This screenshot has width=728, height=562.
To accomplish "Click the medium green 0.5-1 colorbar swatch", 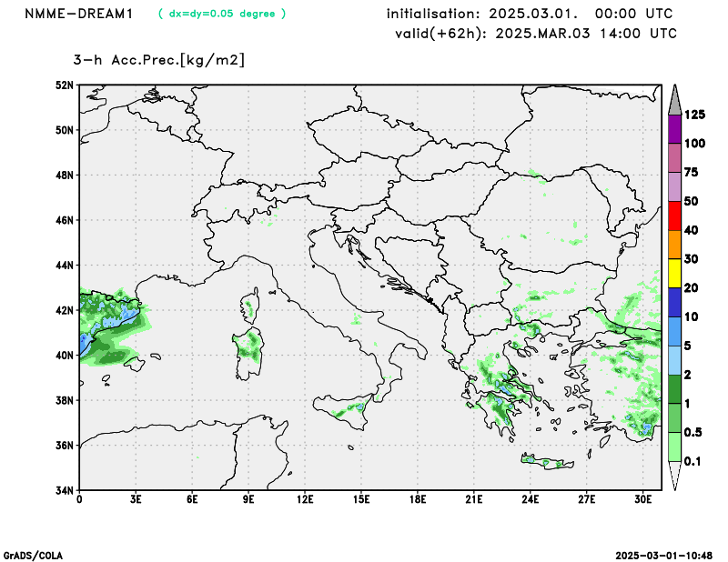I will (x=674, y=418).
